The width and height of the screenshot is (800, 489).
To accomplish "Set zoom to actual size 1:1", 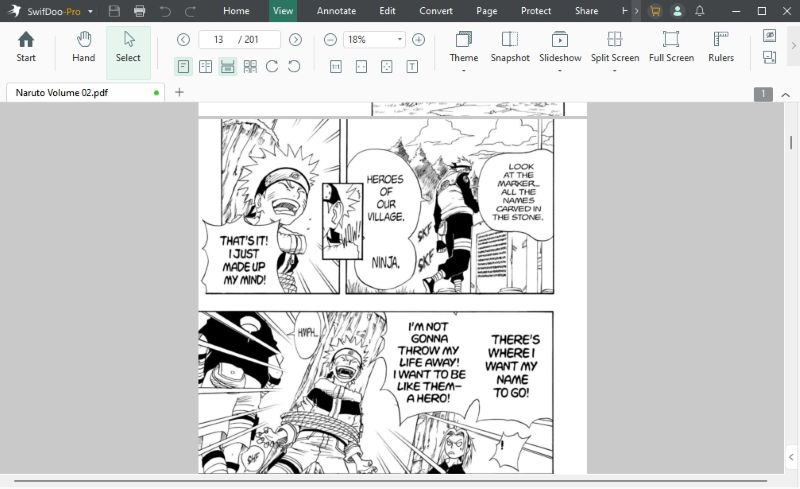I will (335, 66).
